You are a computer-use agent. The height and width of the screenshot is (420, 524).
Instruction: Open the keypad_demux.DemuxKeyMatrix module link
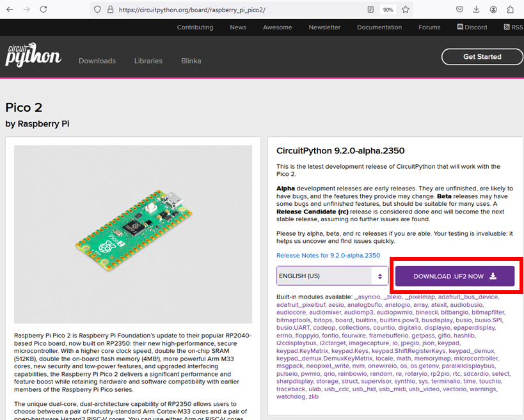324,358
